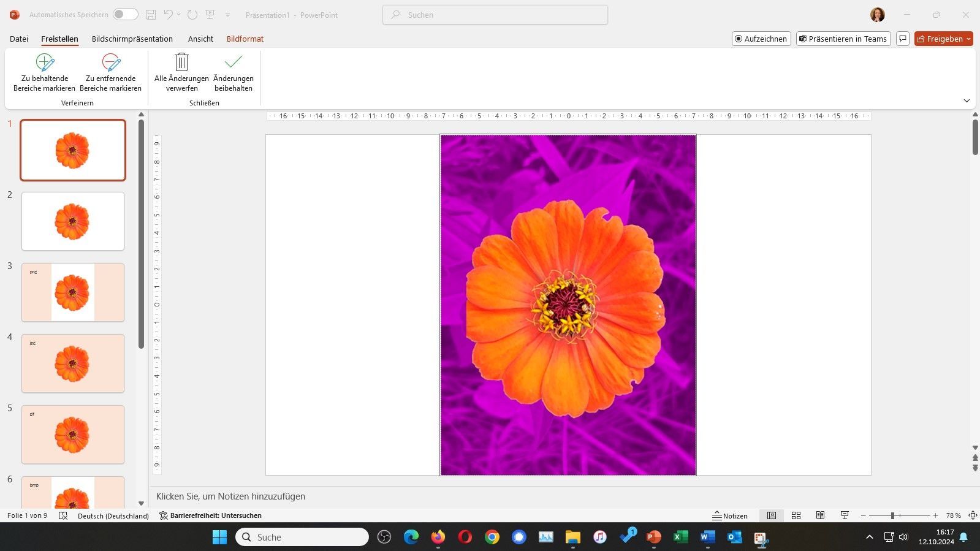Open the Datei menu
980x551 pixels.
click(x=19, y=39)
